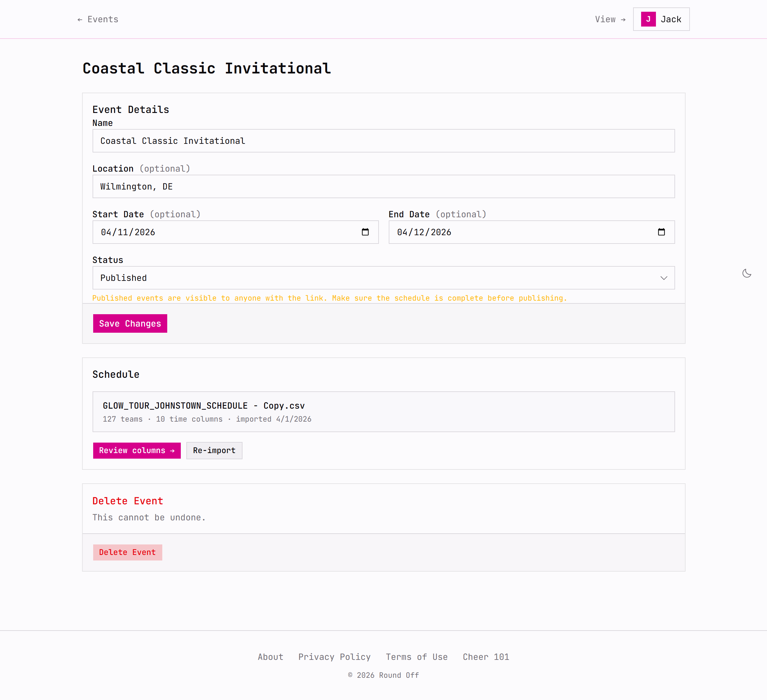The width and height of the screenshot is (767, 700).
Task: Navigate back to Events
Action: pos(102,19)
